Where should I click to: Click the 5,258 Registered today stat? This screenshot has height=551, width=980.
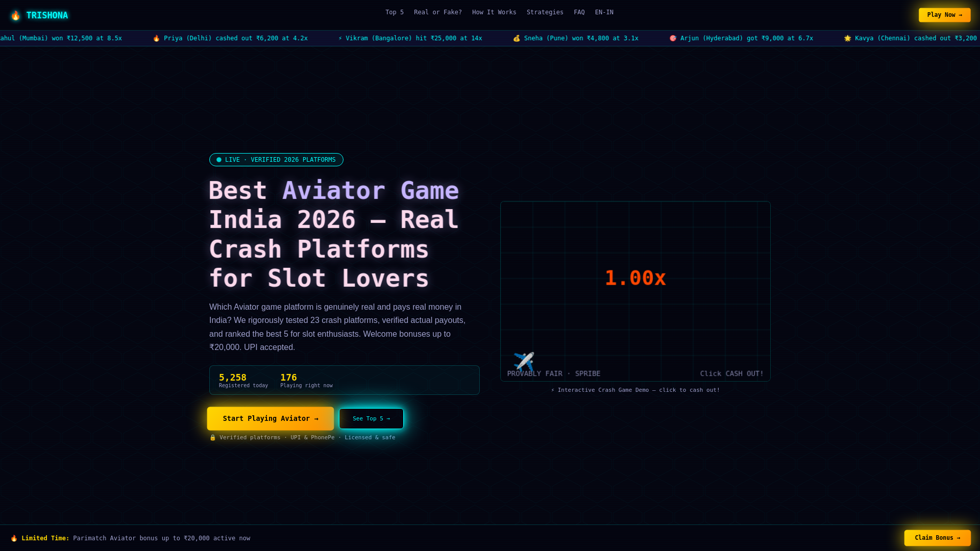[243, 380]
